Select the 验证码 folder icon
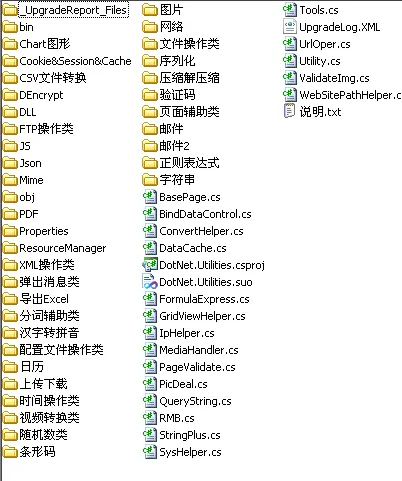The image size is (402, 481). click(150, 95)
